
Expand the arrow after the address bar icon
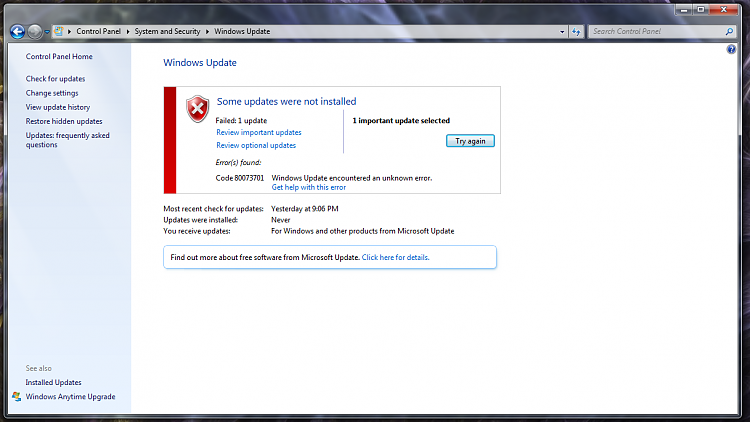click(69, 32)
